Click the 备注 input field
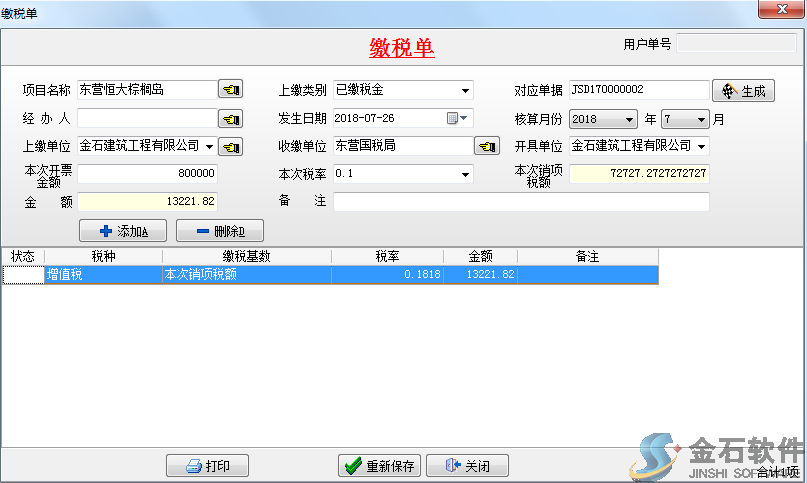807x483 pixels. (520, 202)
